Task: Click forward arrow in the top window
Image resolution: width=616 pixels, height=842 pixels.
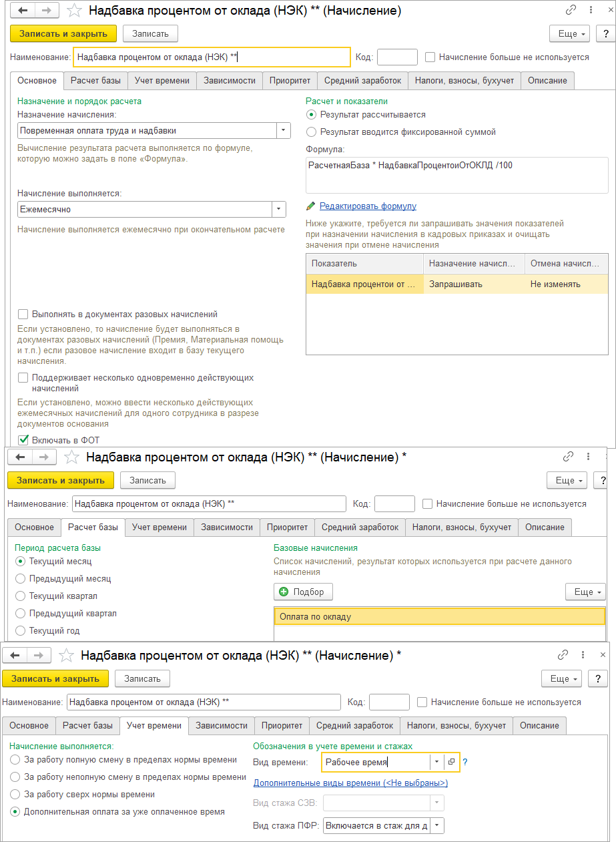Action: 46,11
